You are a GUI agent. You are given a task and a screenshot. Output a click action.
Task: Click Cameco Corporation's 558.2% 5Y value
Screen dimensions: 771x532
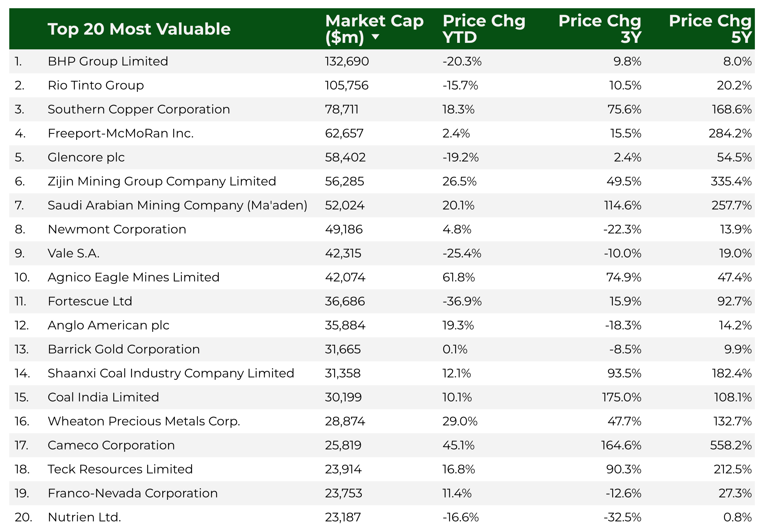click(731, 445)
